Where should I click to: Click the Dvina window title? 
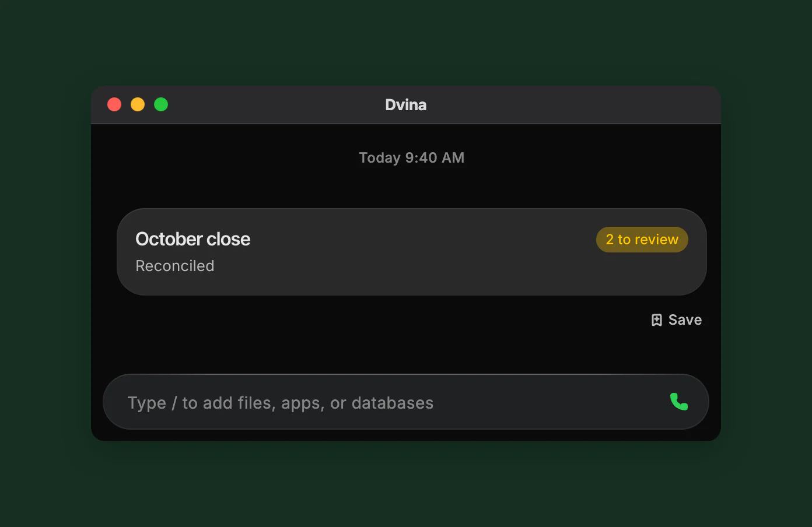click(x=406, y=105)
